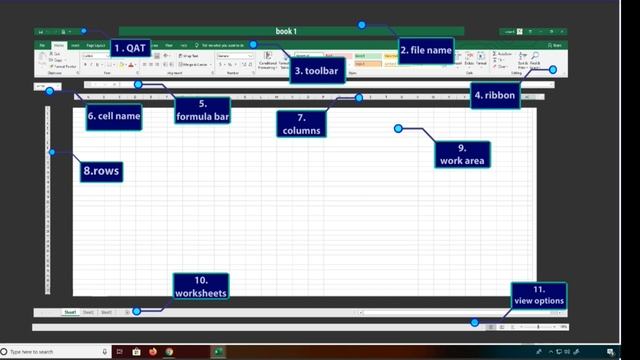This screenshot has height=360, width=640.
Task: Expand the Quick Access Toolbar customize arrow
Action: point(70,31)
